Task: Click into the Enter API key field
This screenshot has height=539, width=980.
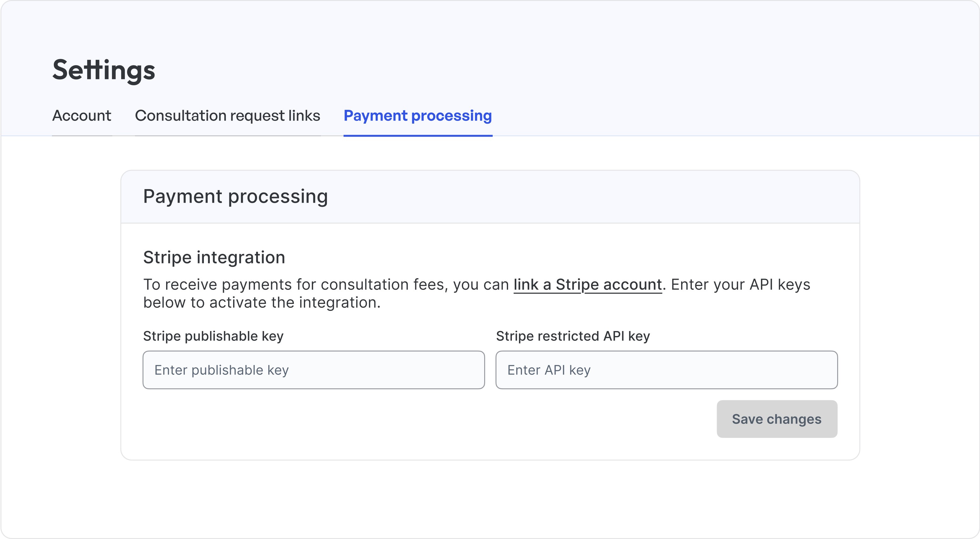Action: coord(666,370)
